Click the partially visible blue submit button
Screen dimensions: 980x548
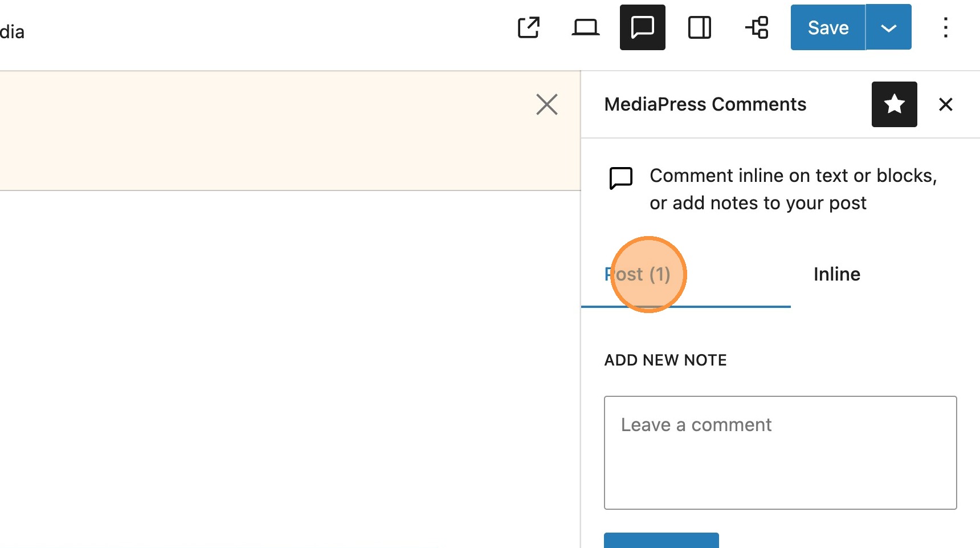click(x=661, y=541)
